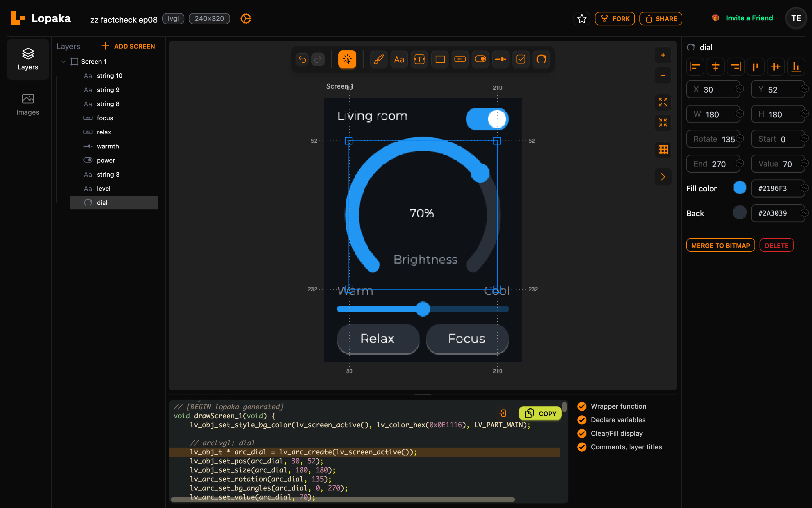Toggle the canvas grid icon
Viewport: 812px width, 508px height.
pyautogui.click(x=663, y=150)
